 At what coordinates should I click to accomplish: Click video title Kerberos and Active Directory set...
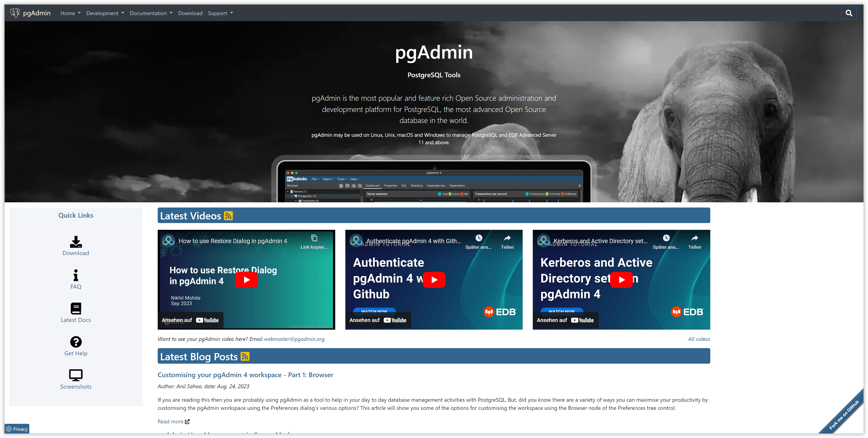[x=600, y=241]
